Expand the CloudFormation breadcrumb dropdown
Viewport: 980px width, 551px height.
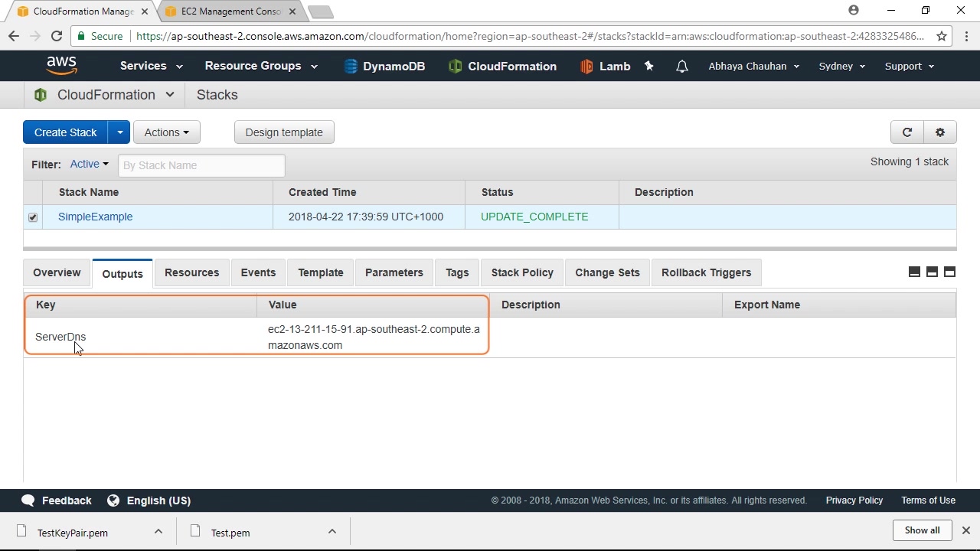coord(170,95)
